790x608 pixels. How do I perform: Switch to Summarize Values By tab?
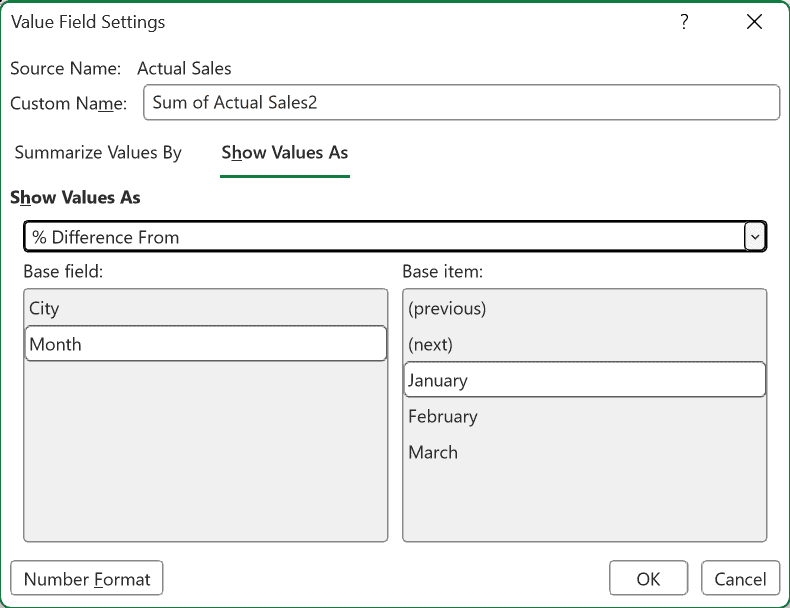(x=98, y=153)
